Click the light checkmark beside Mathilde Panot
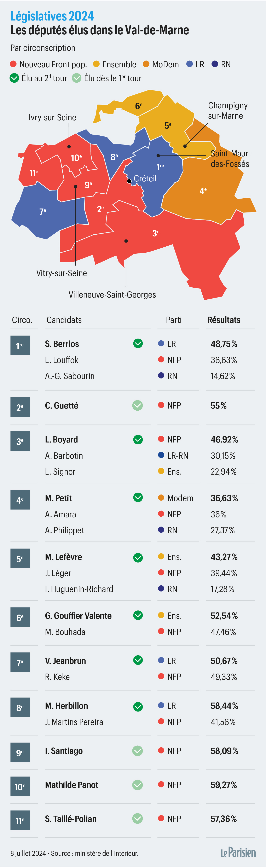Image resolution: width=266 pixels, height=868 pixels. coord(138,785)
